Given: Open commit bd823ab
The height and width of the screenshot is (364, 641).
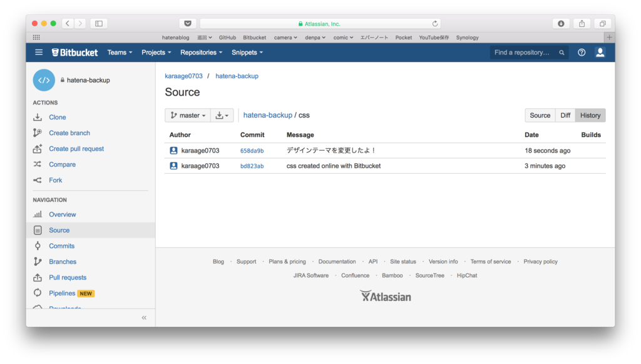Looking at the screenshot, I should tap(252, 166).
